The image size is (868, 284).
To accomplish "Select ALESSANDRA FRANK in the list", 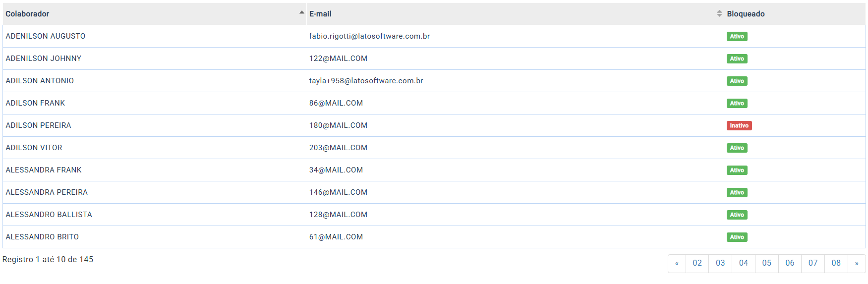I will (44, 170).
